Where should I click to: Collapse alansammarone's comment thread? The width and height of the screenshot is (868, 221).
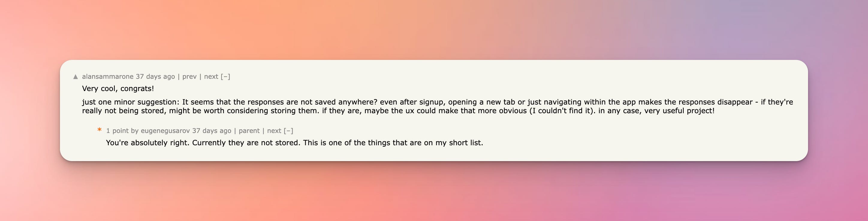click(x=225, y=76)
